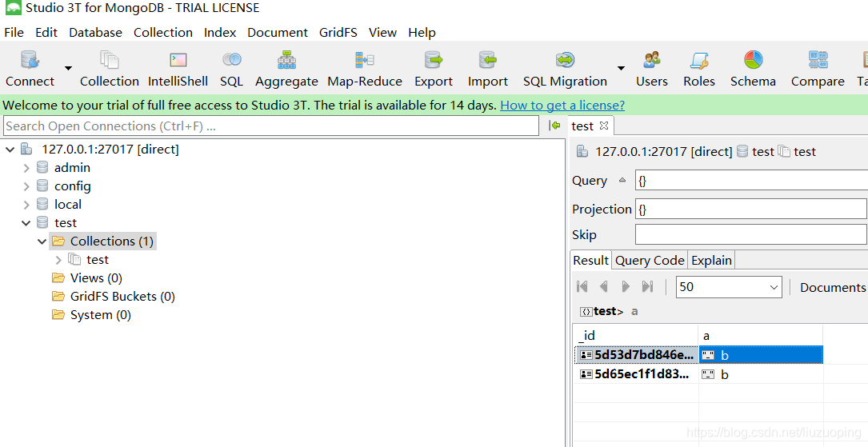Click into the Projection input field
This screenshot has width=868, height=447.
(751, 210)
